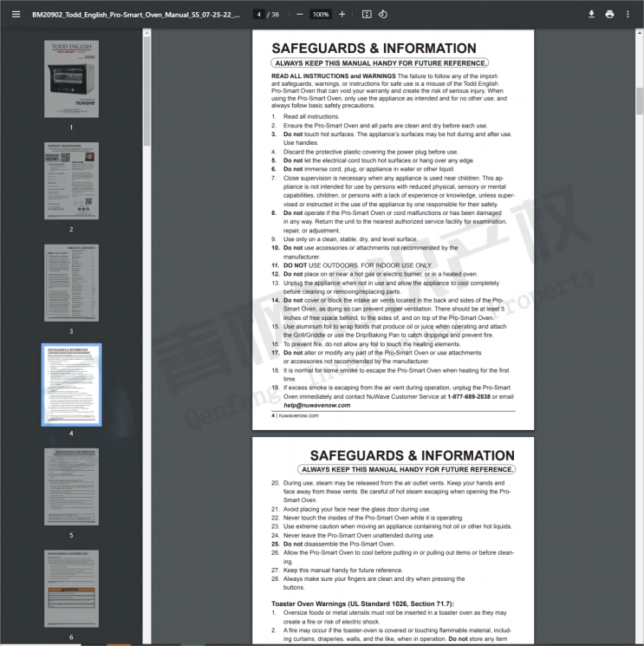Click item 11 DO NOT USE OUTDOORS line
The height and width of the screenshot is (646, 644).
coord(352,265)
